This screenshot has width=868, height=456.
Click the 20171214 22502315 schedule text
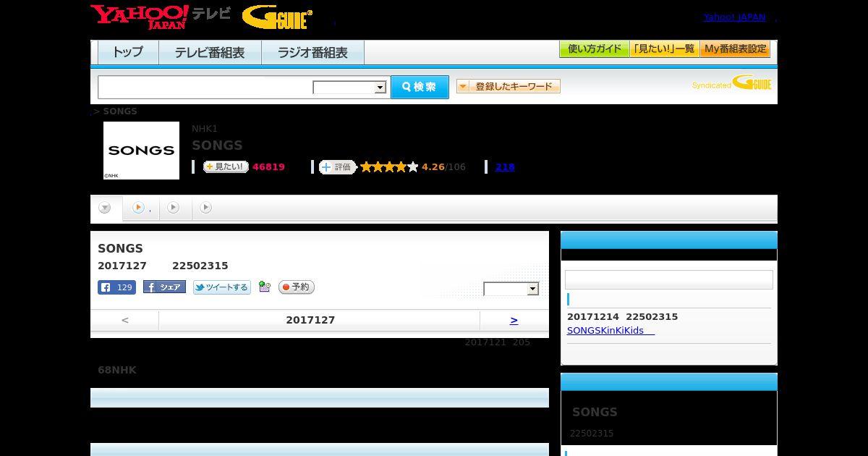point(622,317)
